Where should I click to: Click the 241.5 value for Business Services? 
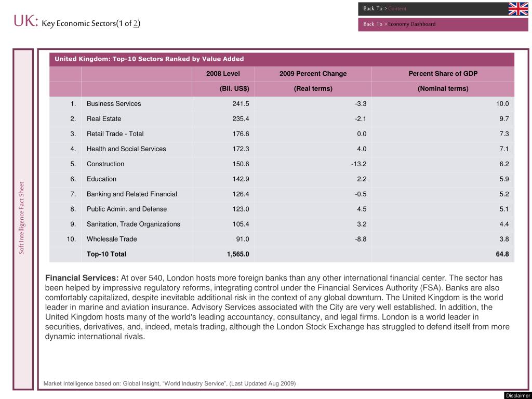click(x=241, y=104)
